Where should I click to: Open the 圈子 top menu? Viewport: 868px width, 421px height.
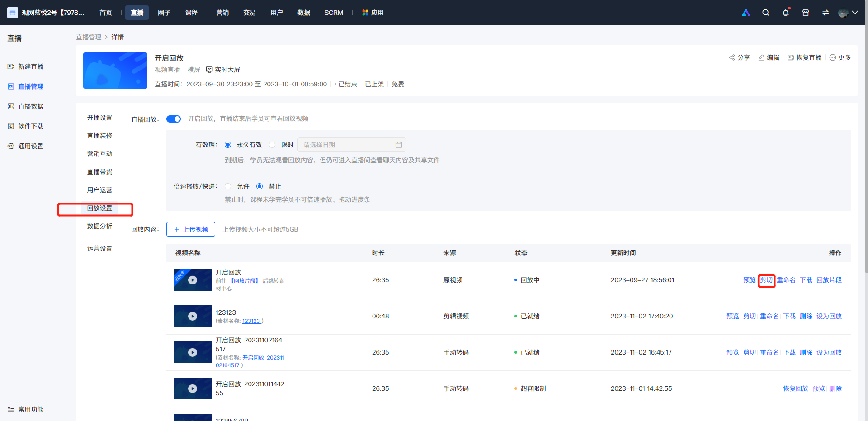[x=164, y=13]
